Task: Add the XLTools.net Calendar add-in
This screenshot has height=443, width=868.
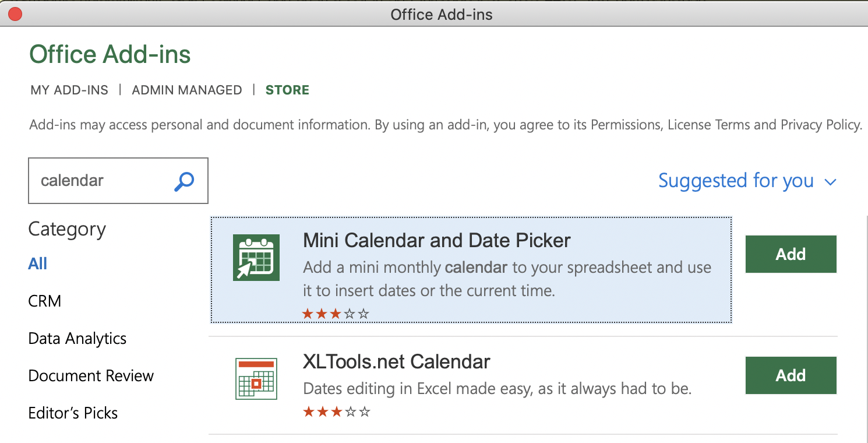Action: [791, 375]
